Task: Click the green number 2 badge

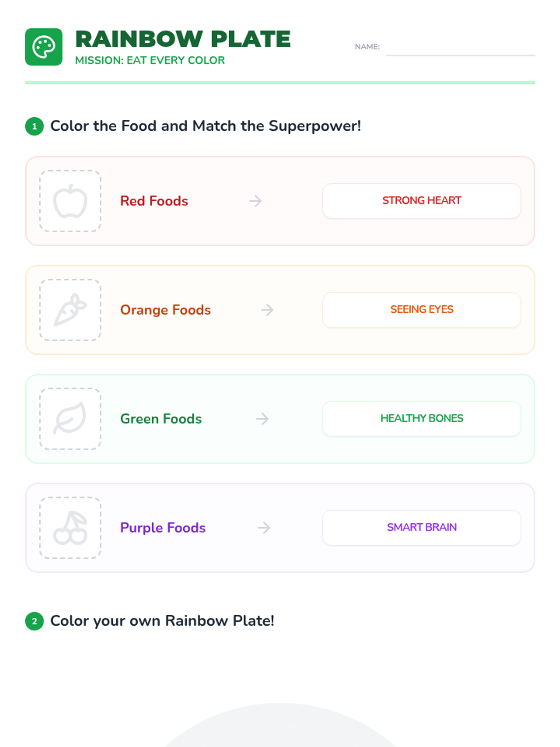Action: pos(35,621)
